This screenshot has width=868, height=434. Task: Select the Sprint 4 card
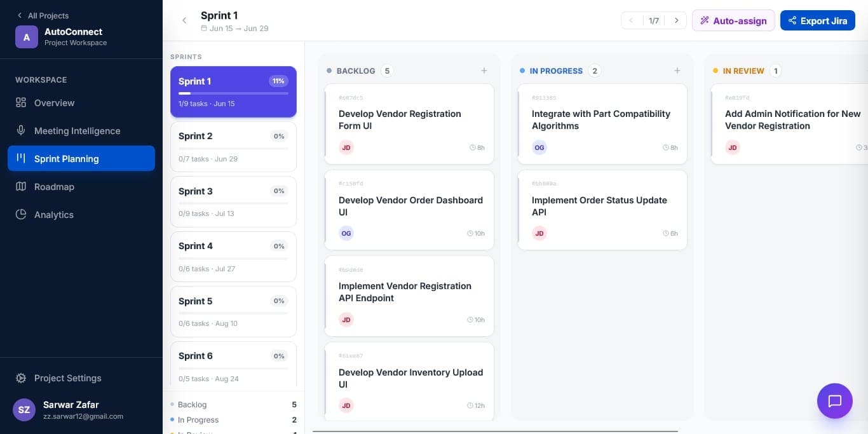(x=233, y=257)
